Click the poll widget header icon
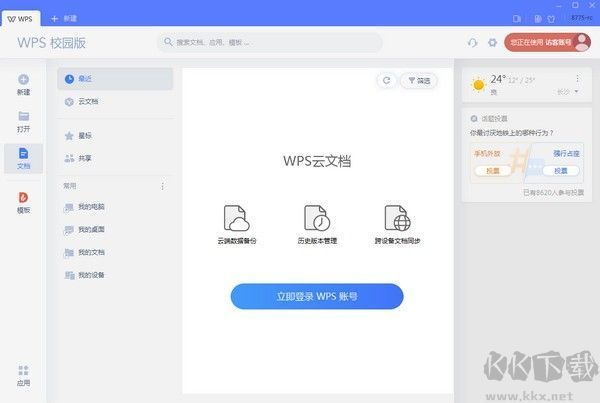The image size is (600, 403). coord(474,119)
